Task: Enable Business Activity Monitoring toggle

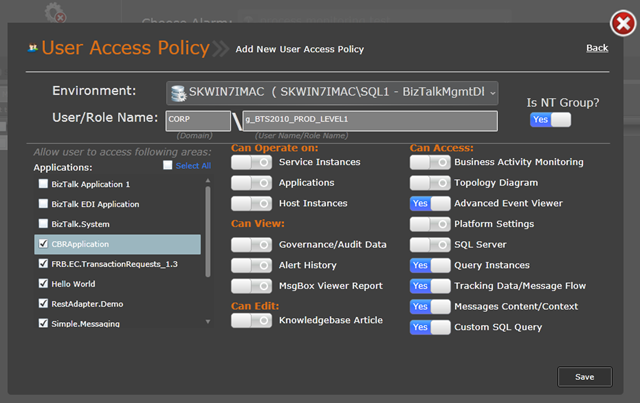Action: 430,163
